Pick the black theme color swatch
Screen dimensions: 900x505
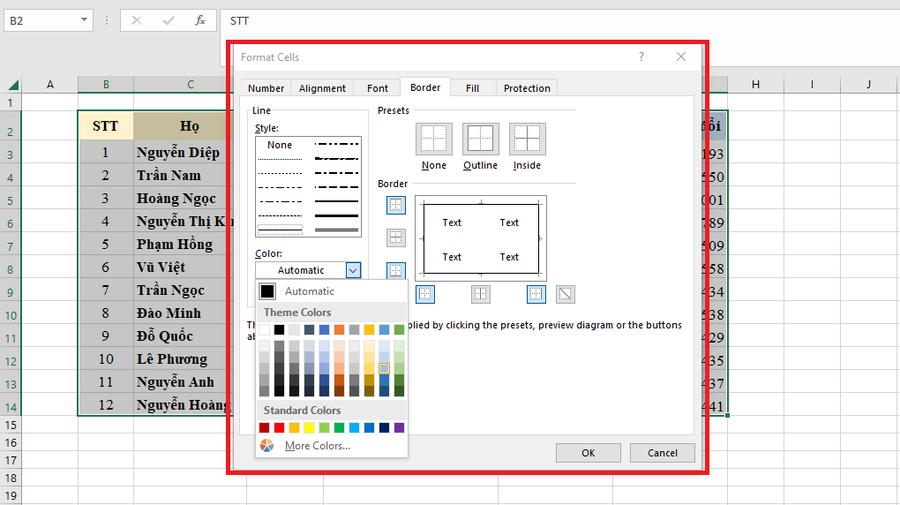[x=279, y=329]
